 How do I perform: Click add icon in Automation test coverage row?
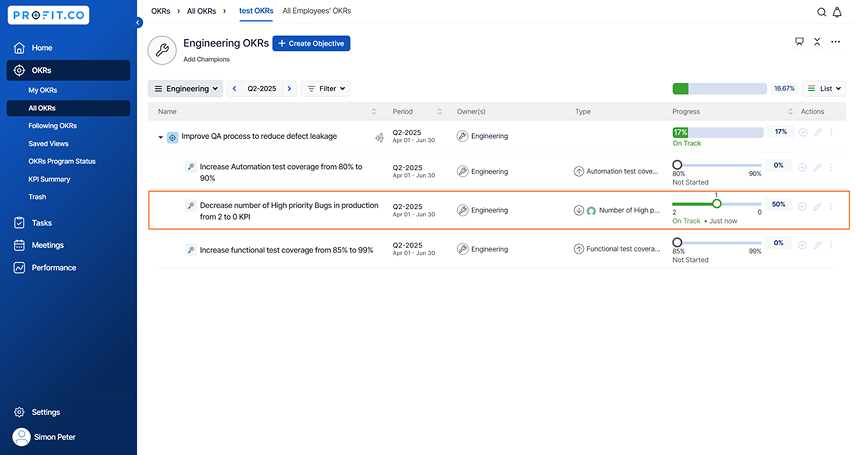pos(802,167)
